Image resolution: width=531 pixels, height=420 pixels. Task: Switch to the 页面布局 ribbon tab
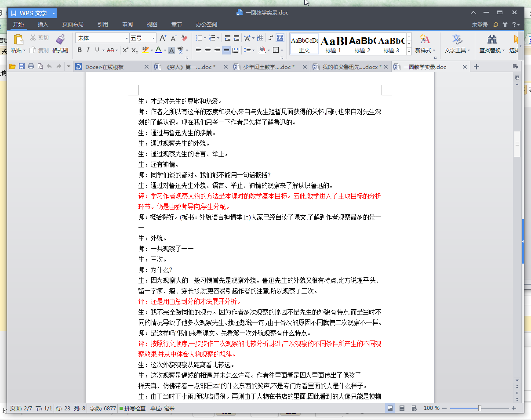[73, 25]
